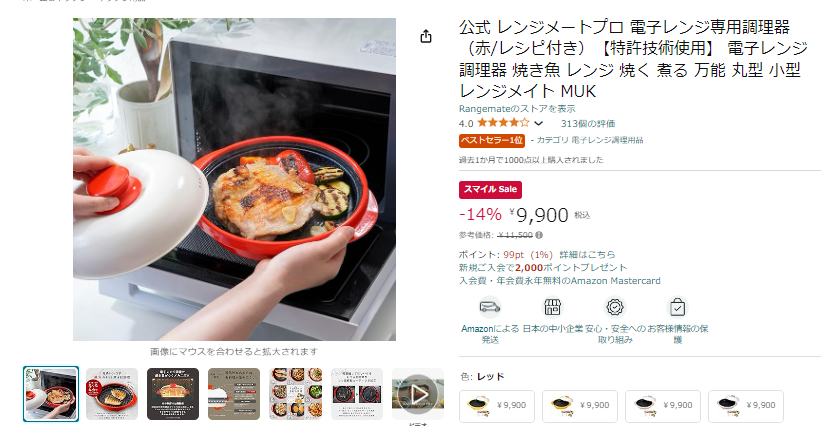Select the fifth thumbnail with recipe grid
This screenshot has height=426, width=836.
[x=295, y=393]
